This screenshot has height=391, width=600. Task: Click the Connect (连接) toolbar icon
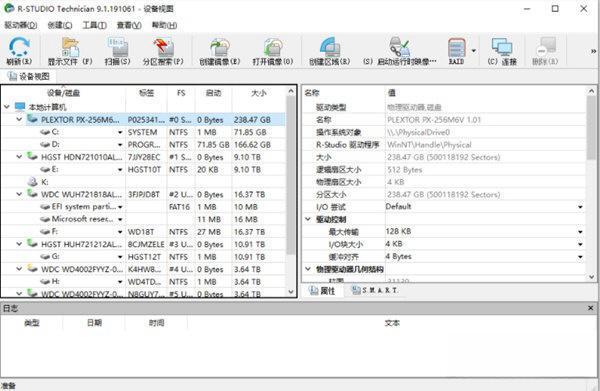(502, 51)
